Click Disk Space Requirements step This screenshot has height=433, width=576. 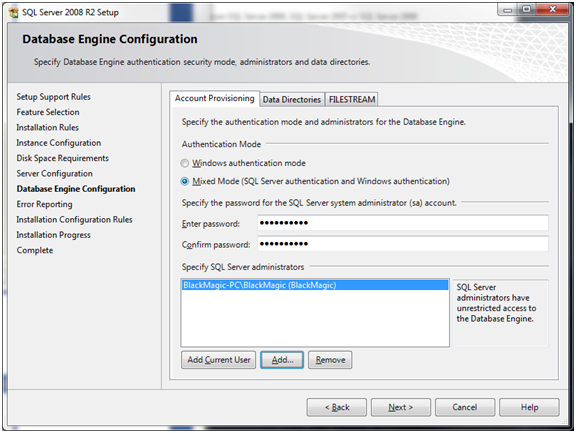point(62,158)
